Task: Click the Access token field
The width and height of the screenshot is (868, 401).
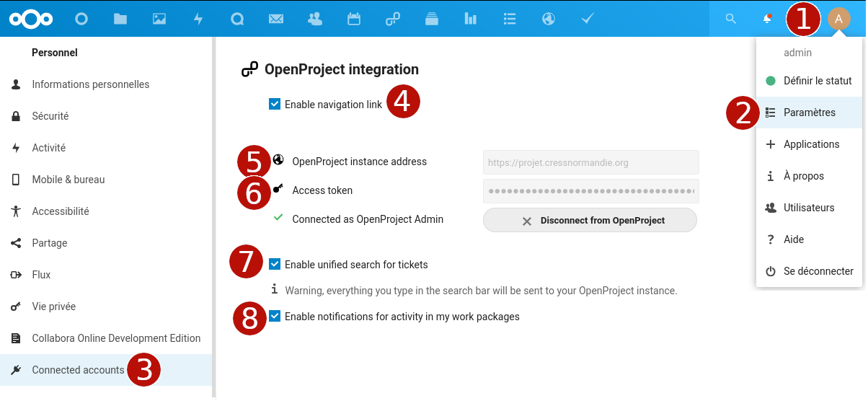Action: click(591, 191)
